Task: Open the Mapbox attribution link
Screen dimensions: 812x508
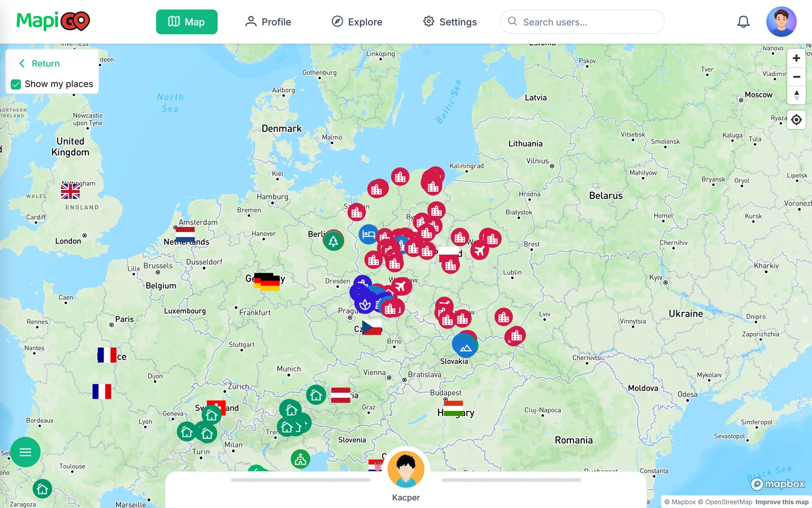Action: click(680, 502)
